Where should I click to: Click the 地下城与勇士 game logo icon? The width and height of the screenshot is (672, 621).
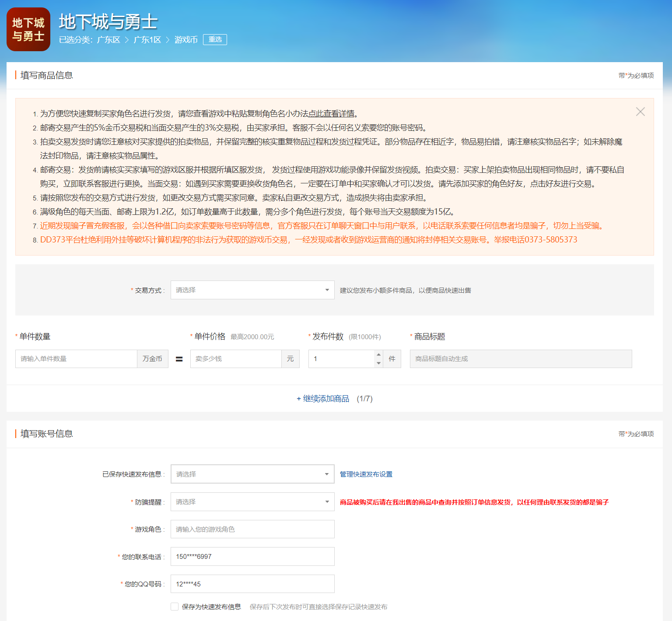point(28,29)
